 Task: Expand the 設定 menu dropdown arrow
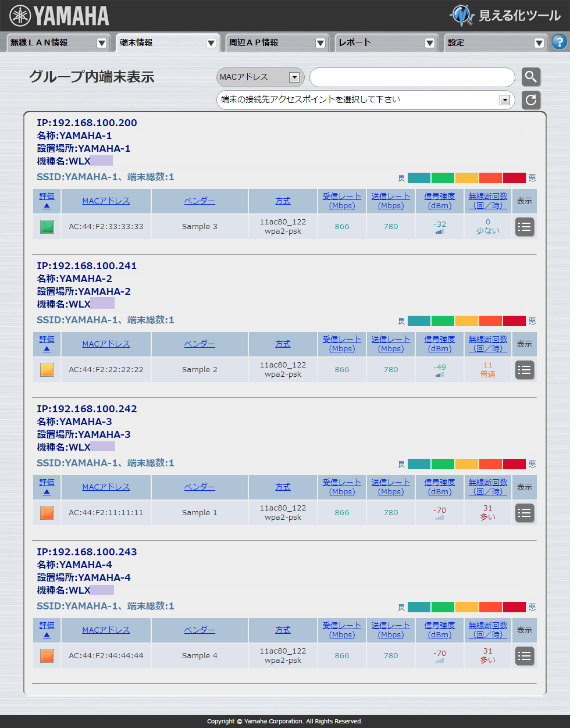539,42
